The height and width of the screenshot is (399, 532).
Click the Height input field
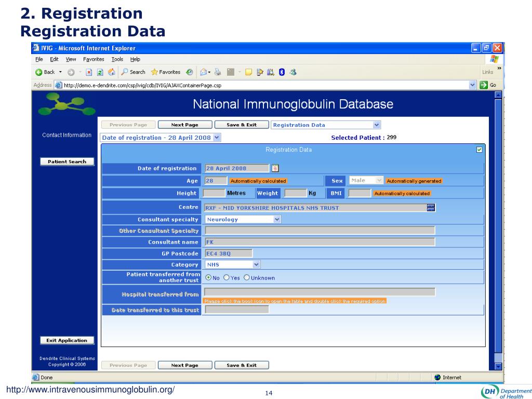pyautogui.click(x=214, y=193)
